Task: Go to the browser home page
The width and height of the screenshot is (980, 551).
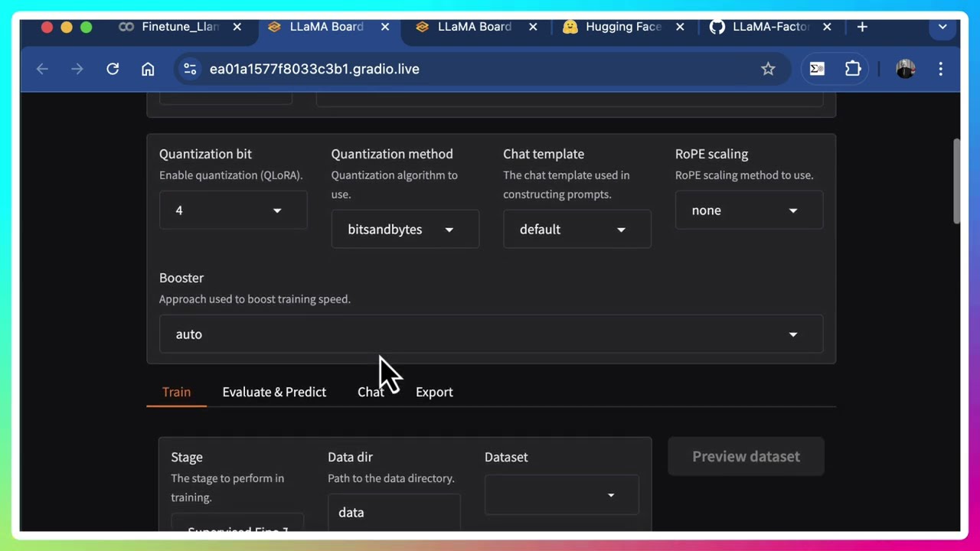Action: pyautogui.click(x=148, y=69)
